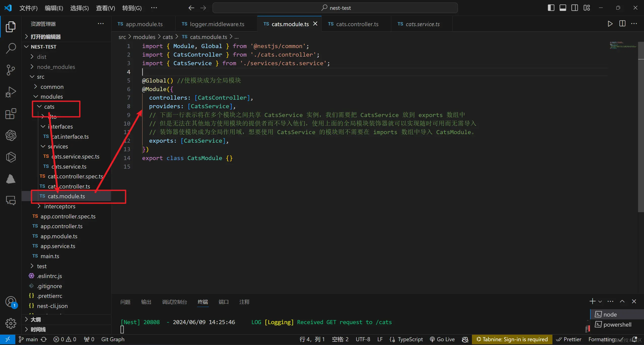This screenshot has height=345, width=644.
Task: Open the 问题 problems panel tab
Action: pos(125,302)
